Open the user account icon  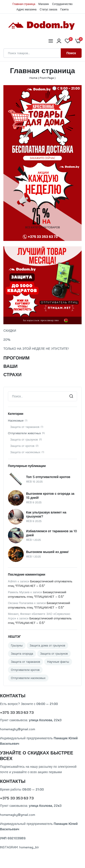[x=59, y=41]
